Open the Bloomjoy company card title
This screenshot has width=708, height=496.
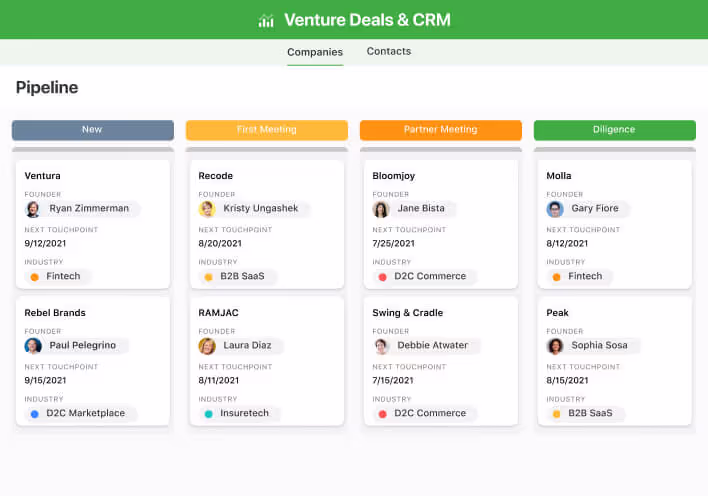[393, 176]
